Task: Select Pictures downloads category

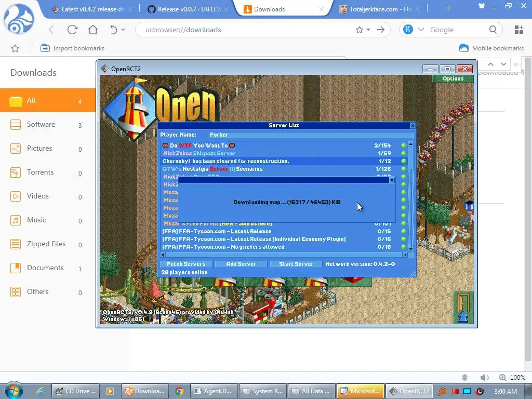Action: tap(47, 149)
